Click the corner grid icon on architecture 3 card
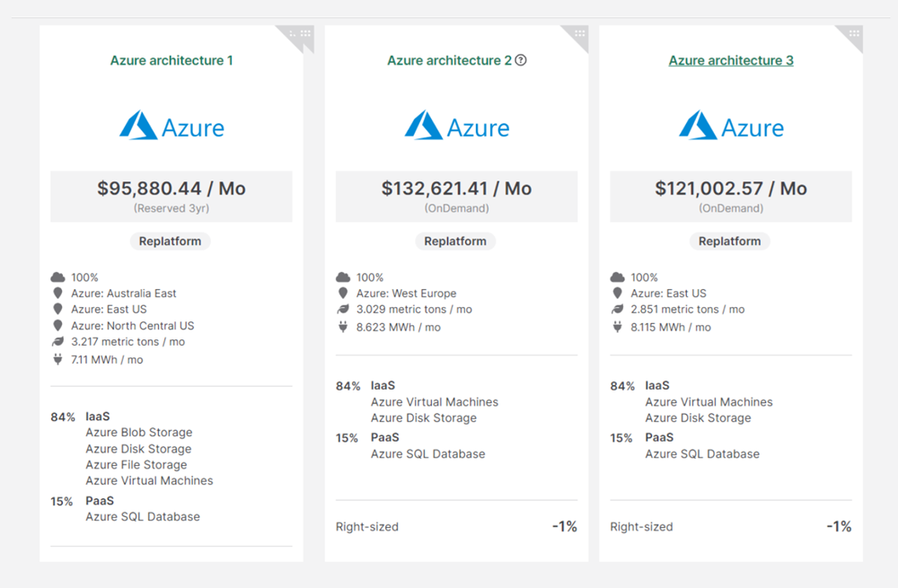The width and height of the screenshot is (898, 588). 854,33
